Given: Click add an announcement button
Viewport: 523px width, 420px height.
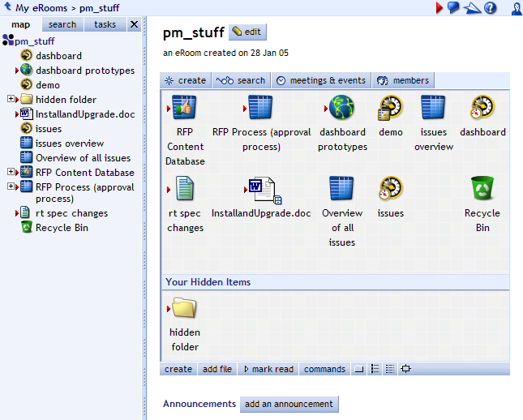Looking at the screenshot, I should (x=289, y=404).
